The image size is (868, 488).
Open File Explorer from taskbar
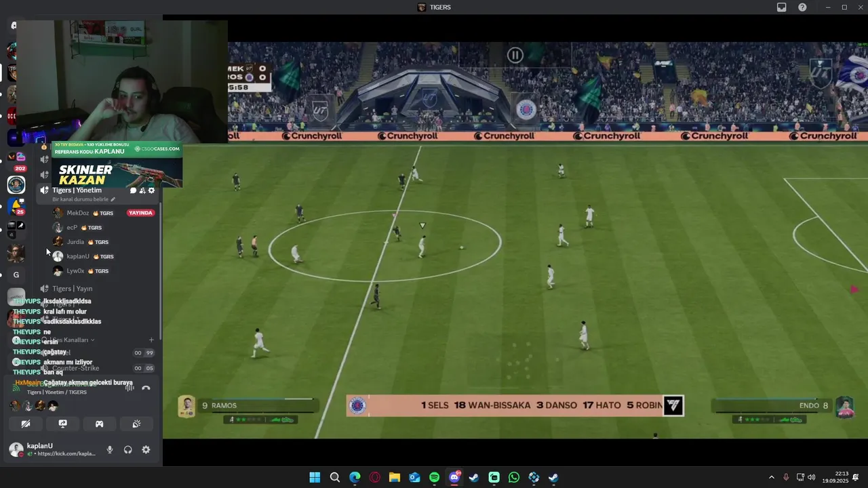(395, 477)
